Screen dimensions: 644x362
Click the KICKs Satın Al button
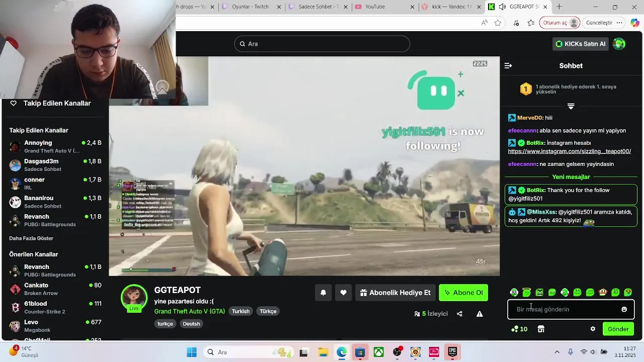pos(580,44)
